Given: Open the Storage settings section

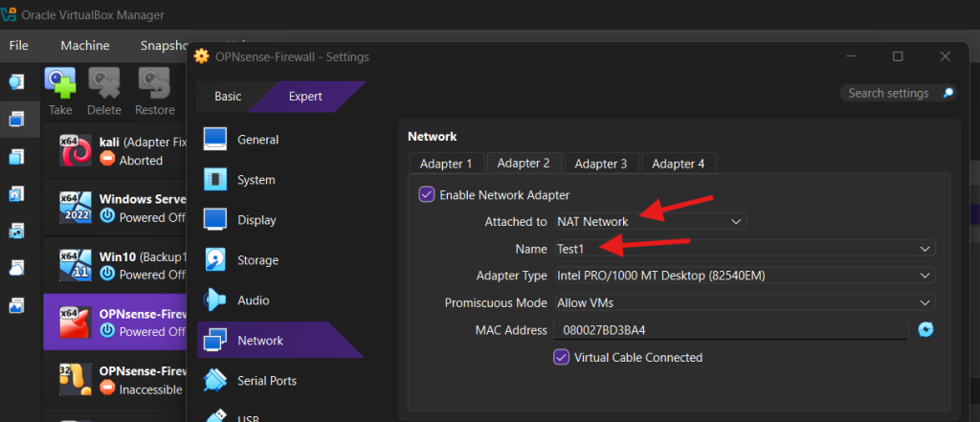Looking at the screenshot, I should click(x=256, y=260).
